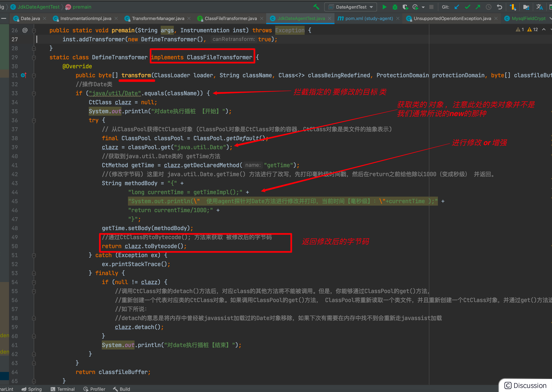Run with Coverage shield icon

(405, 7)
